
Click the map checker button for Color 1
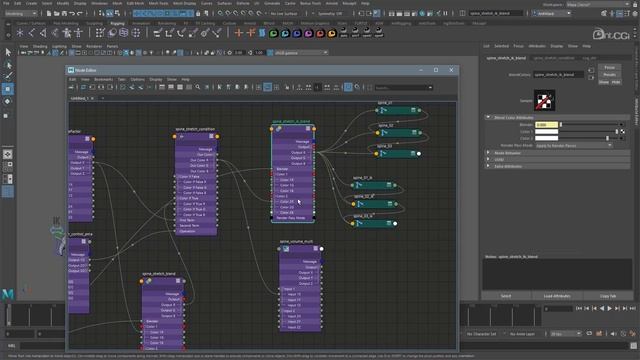(622, 132)
